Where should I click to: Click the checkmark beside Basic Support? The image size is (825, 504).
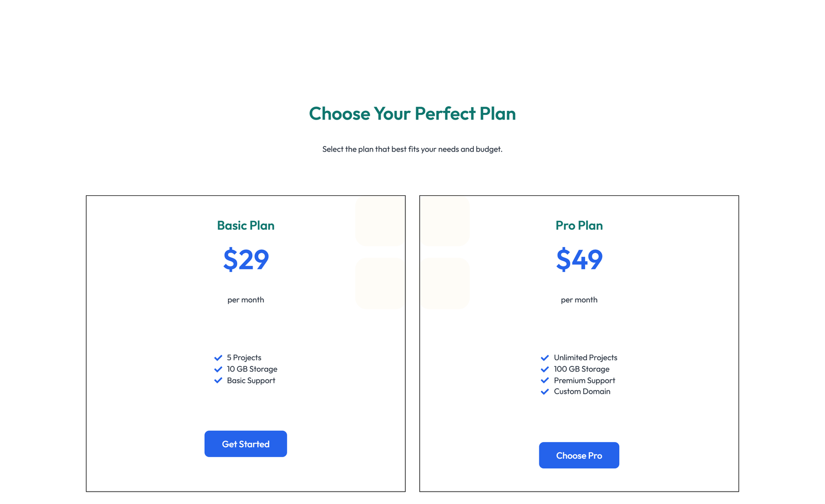pos(218,380)
